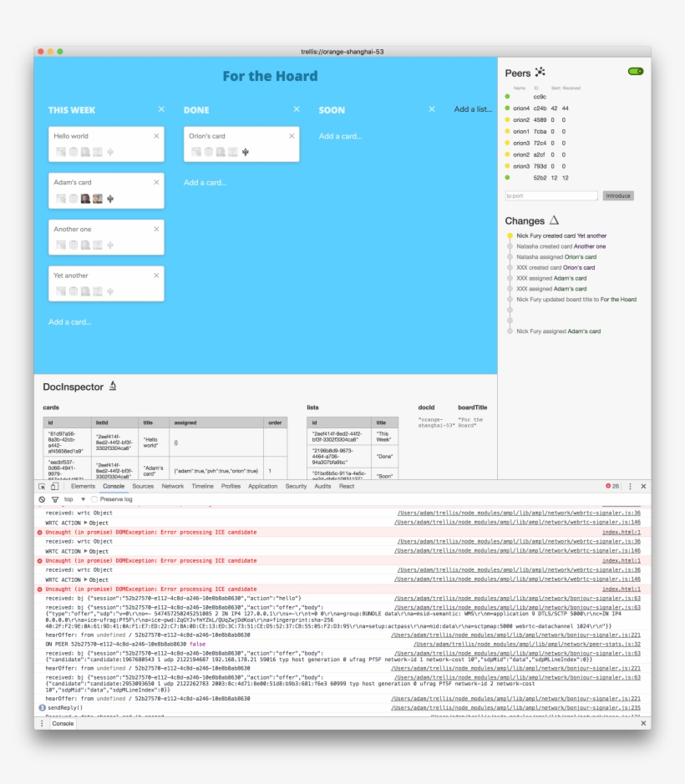Open the console filter funnel icon
Image resolution: width=685 pixels, height=784 pixels.
tap(56, 498)
